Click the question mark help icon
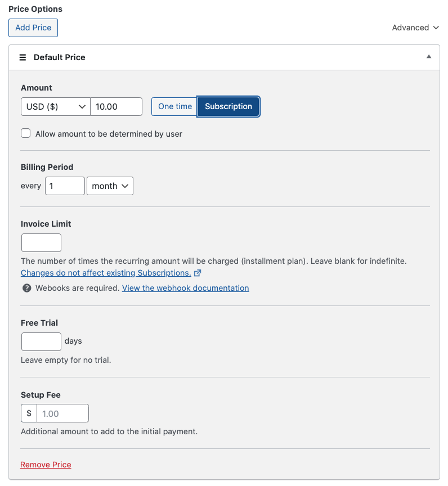This screenshot has width=448, height=486. [x=26, y=288]
